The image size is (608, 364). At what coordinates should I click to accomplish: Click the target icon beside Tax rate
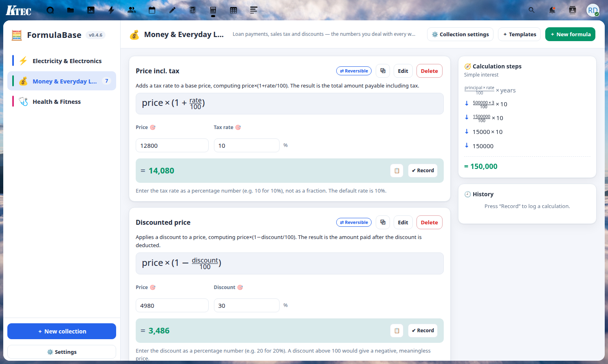tap(238, 127)
